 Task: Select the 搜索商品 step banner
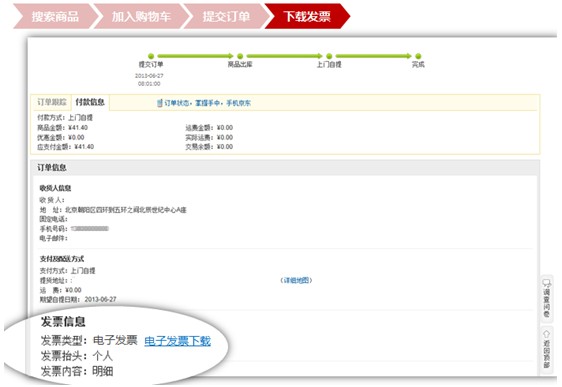pos(55,16)
